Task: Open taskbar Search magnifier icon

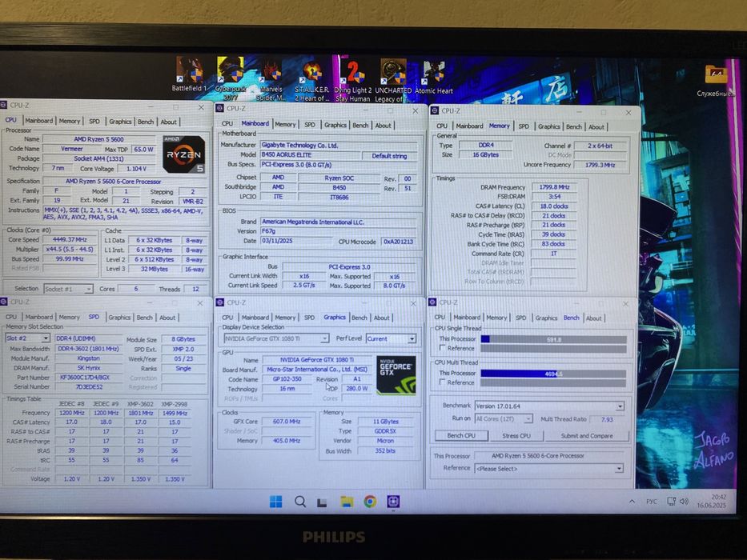Action: 300,502
